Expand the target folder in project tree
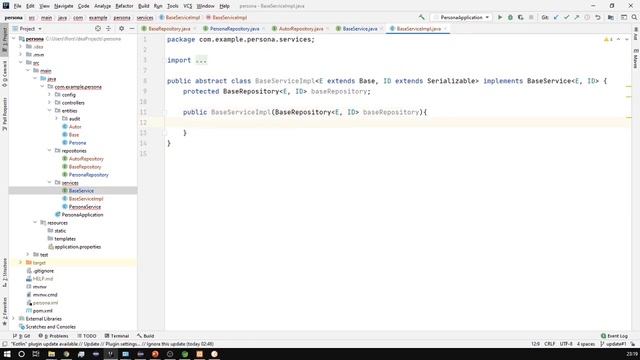The image size is (640, 360). click(x=20, y=262)
